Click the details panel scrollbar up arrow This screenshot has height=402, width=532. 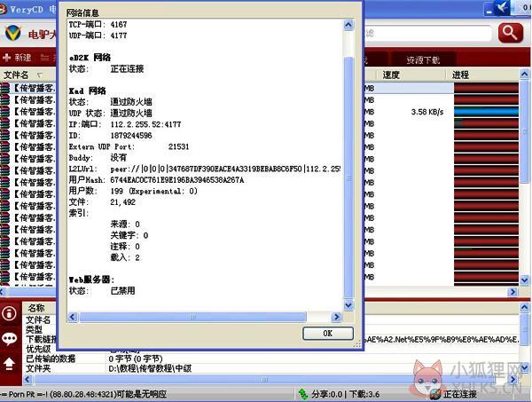point(525,308)
